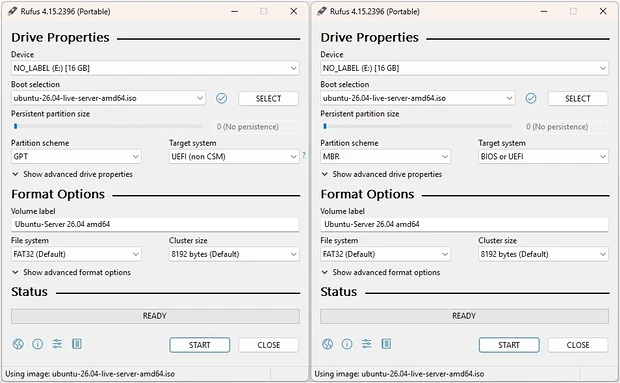Open Cluster size dropdown in right window
The height and width of the screenshot is (383, 620).
[x=543, y=254]
